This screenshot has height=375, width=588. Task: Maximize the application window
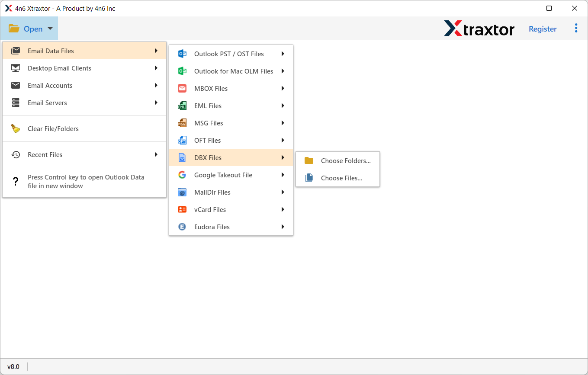pos(549,8)
